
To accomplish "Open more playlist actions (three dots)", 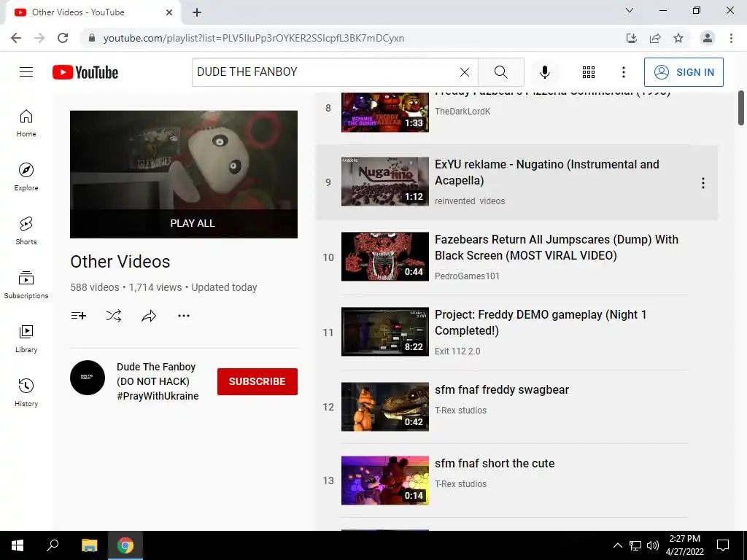I will pos(184,315).
